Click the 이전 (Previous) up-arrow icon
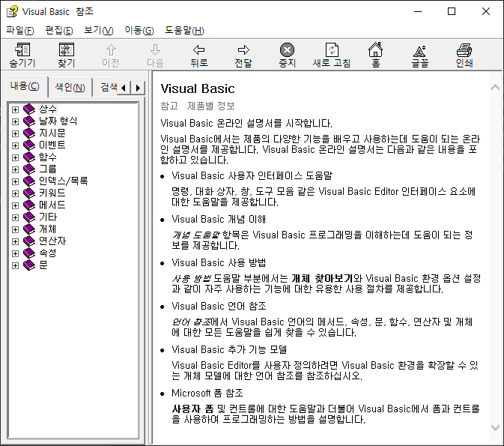 pos(111,49)
